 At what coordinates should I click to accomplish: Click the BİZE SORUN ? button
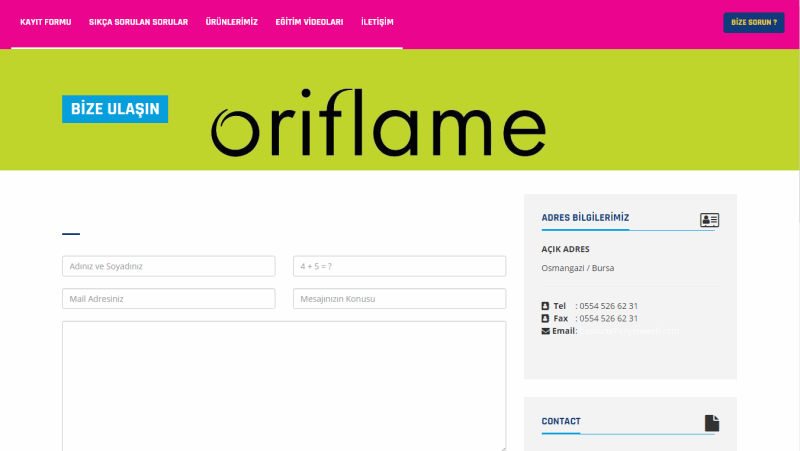point(754,22)
